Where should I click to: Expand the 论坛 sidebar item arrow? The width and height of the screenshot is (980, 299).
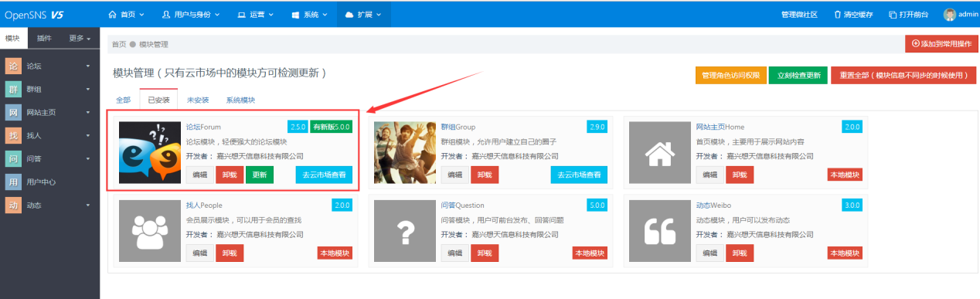[88, 67]
